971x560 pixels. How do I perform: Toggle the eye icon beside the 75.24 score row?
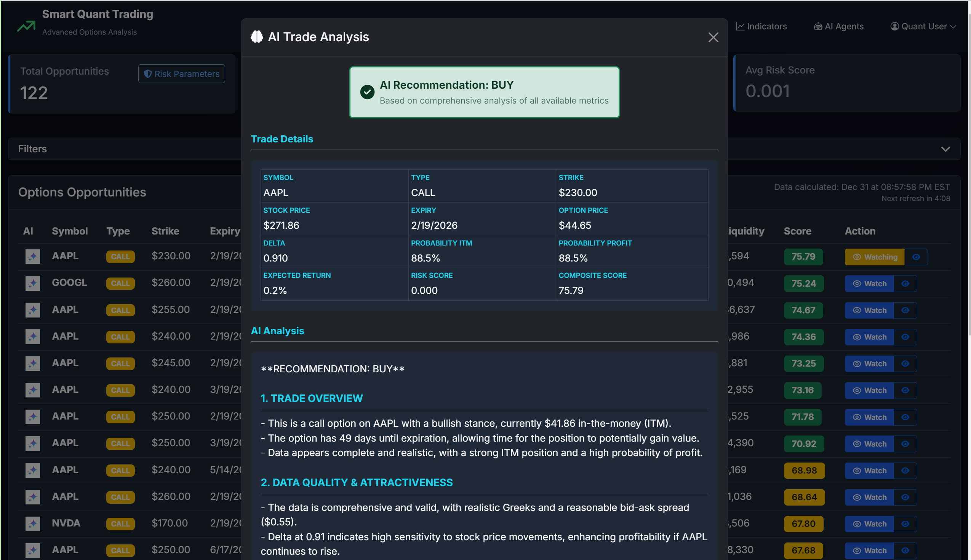click(x=905, y=284)
